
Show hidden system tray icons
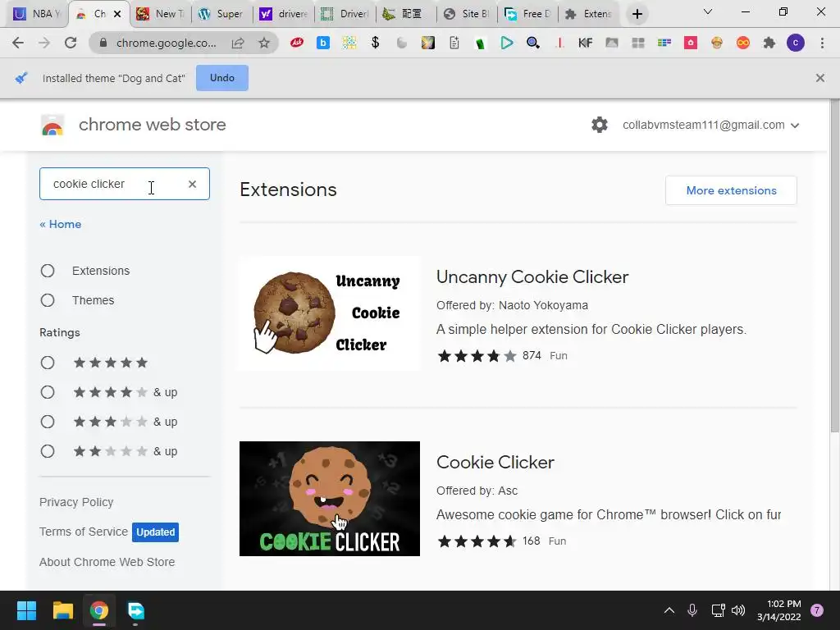pyautogui.click(x=669, y=610)
